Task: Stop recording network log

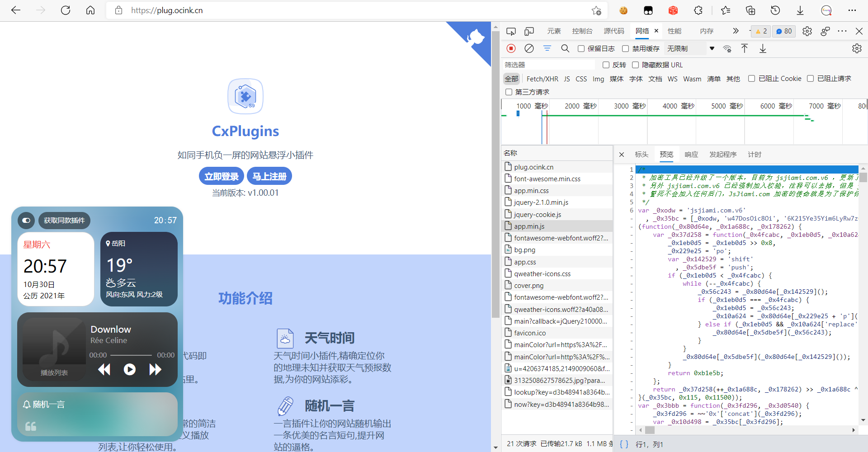Action: (x=511, y=48)
